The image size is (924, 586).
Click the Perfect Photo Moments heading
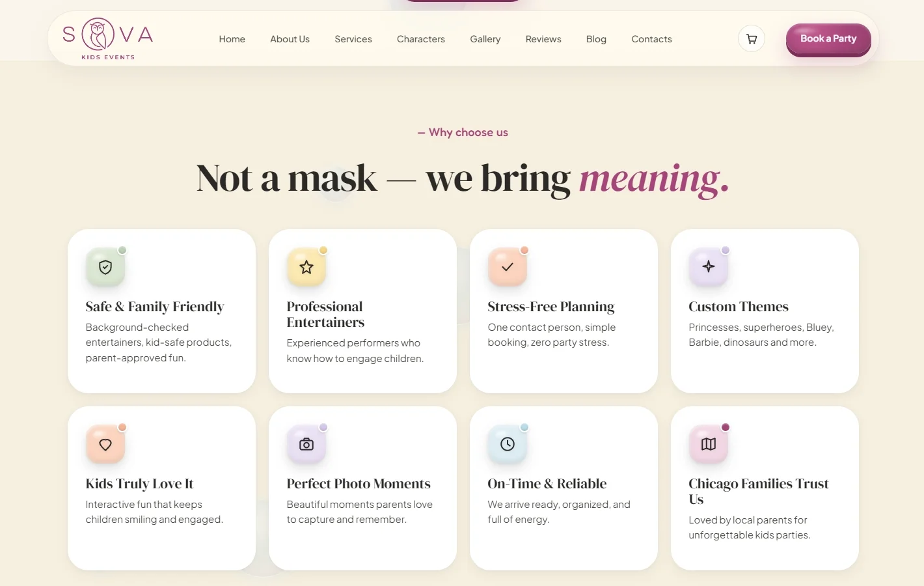(x=359, y=484)
